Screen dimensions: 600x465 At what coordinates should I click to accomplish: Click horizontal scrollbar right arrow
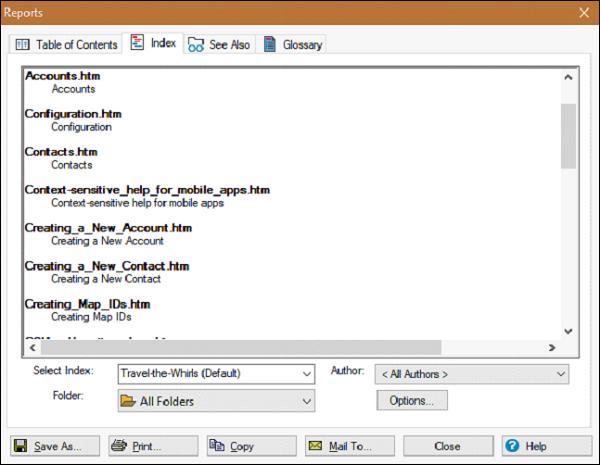(x=551, y=348)
